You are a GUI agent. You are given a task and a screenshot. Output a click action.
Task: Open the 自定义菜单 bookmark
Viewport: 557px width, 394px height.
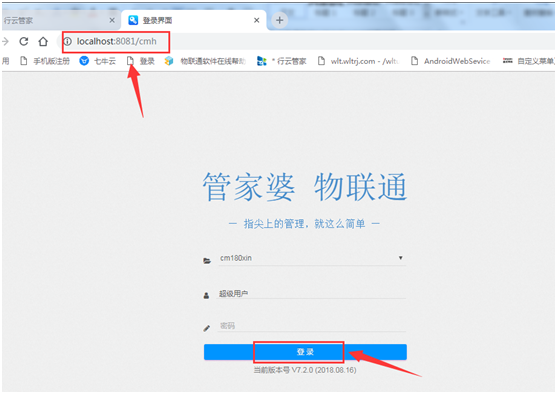(528, 61)
